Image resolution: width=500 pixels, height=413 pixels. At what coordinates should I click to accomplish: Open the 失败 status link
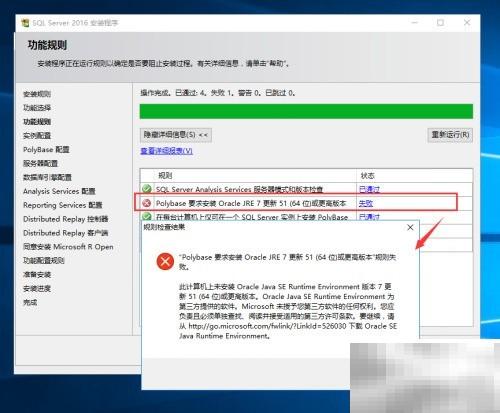366,203
